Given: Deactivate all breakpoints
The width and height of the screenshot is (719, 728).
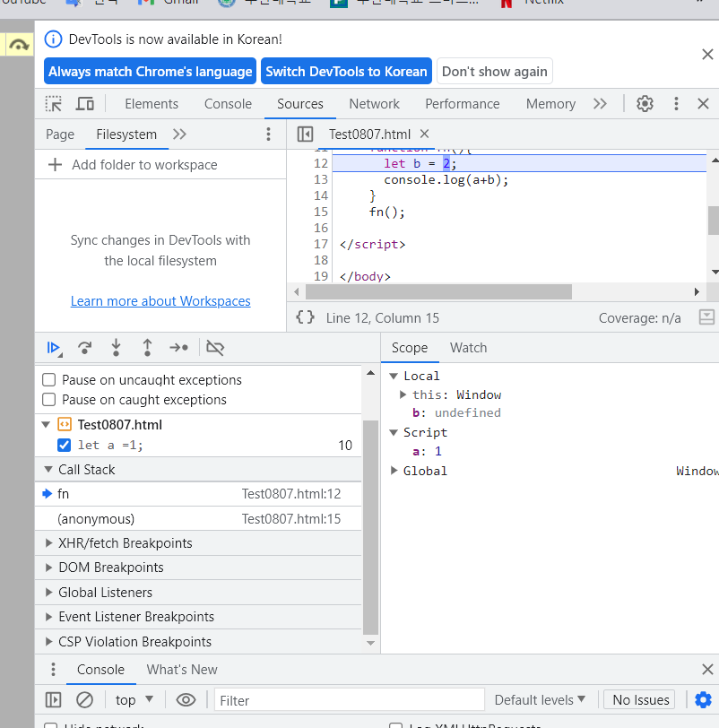Looking at the screenshot, I should point(215,348).
